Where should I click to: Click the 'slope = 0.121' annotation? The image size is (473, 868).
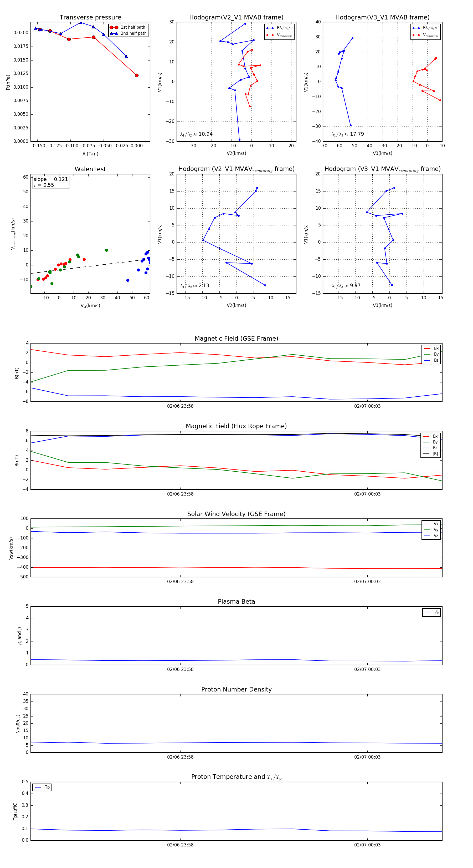[x=50, y=179]
